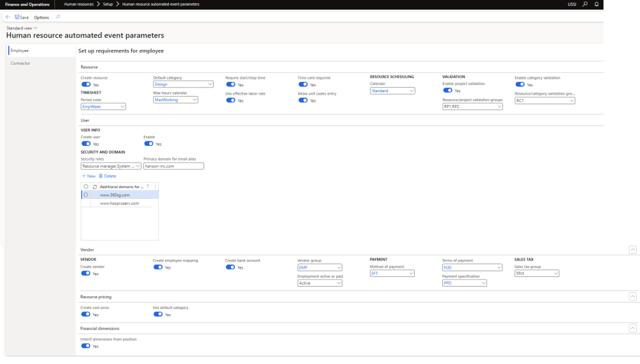Open the notifications bell

(x=596, y=4)
